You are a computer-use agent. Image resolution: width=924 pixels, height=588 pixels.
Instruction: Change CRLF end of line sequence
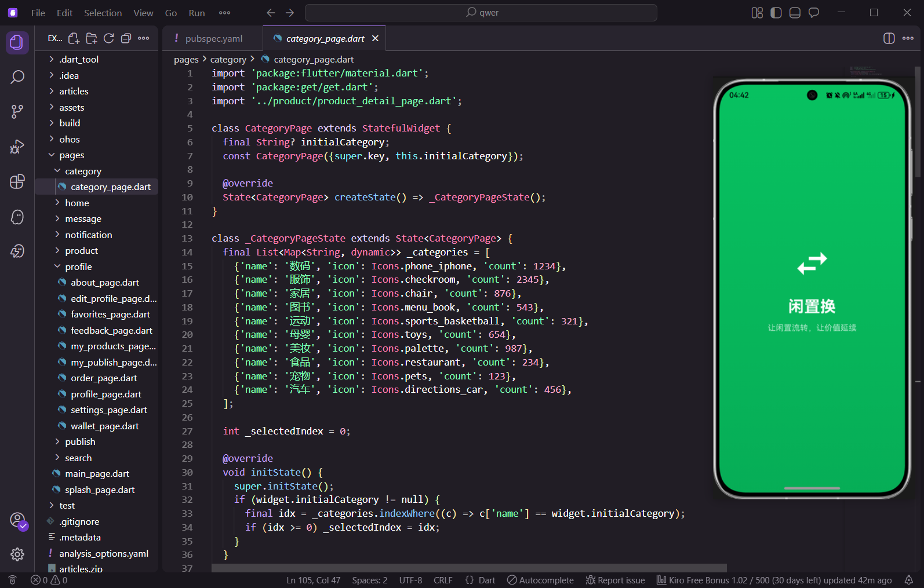443,580
